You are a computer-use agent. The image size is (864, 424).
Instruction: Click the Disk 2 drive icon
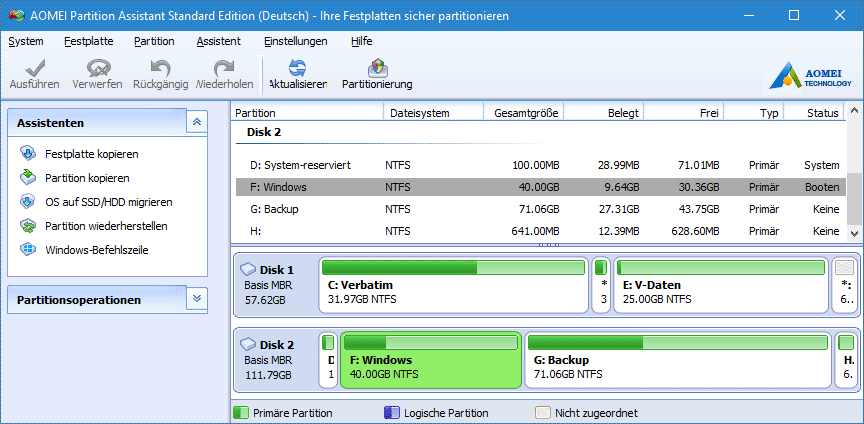(249, 345)
